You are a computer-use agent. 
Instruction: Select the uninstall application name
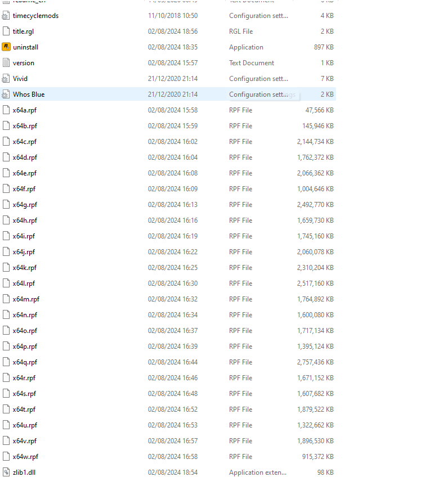coord(26,47)
